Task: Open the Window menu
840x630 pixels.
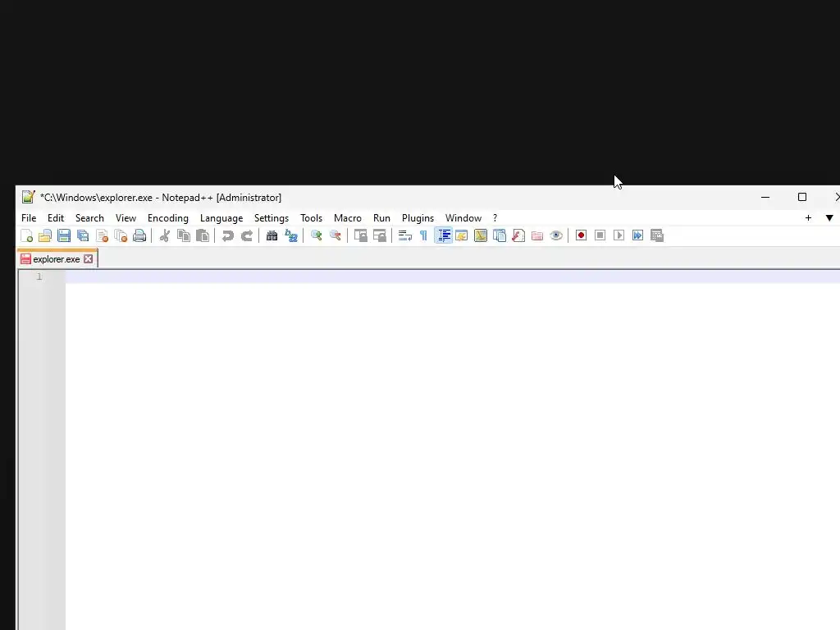Action: tap(463, 218)
